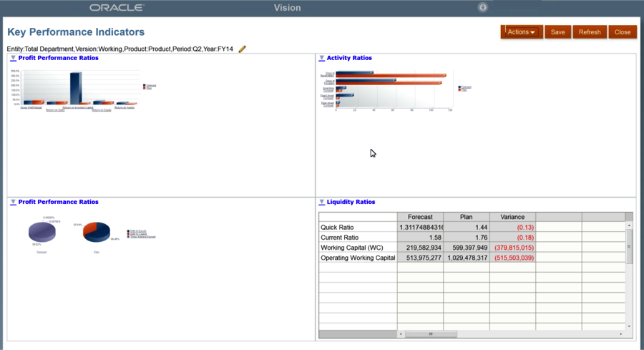Image resolution: width=644 pixels, height=350 pixels.
Task: Click the pencil icon to edit point of view
Action: (x=243, y=49)
